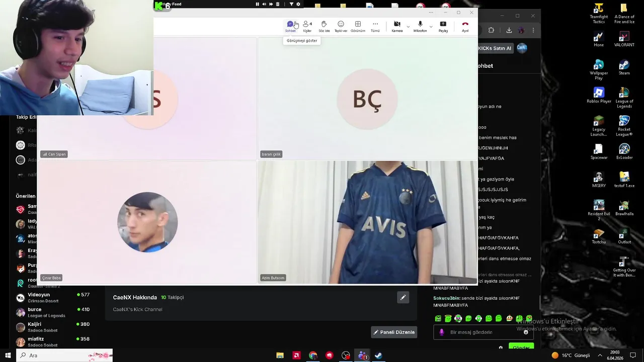Focus the Bir mesaj gönderin chat input
This screenshot has height=362, width=644.
point(483,332)
